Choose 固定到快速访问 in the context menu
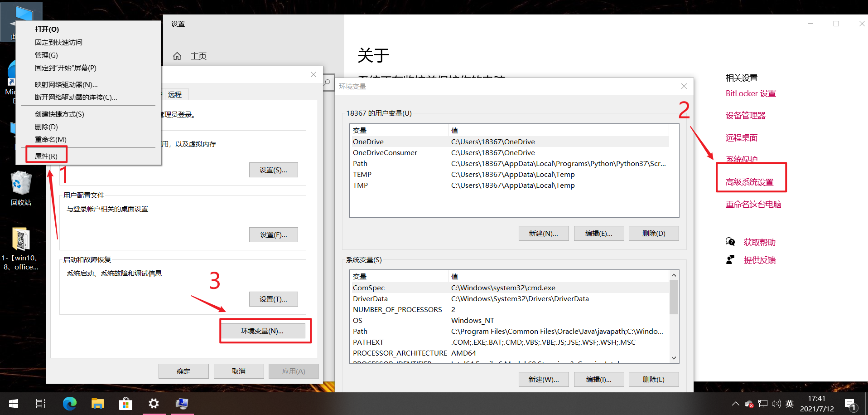The image size is (868, 415). (x=88, y=42)
